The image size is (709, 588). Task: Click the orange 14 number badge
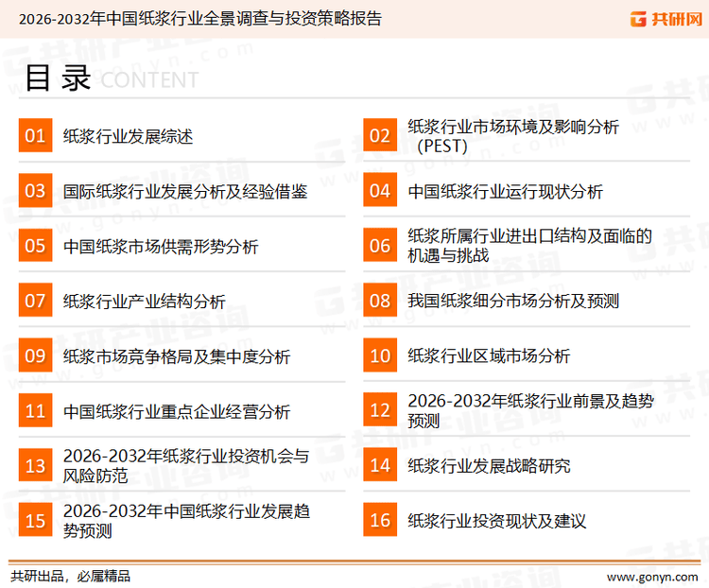pos(379,466)
